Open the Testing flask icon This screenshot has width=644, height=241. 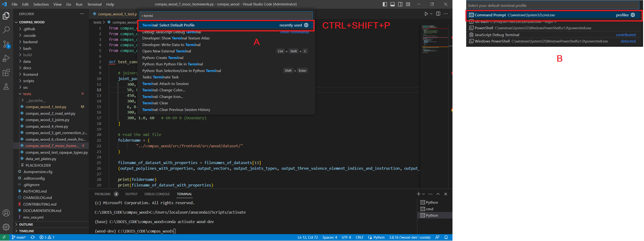[6, 87]
